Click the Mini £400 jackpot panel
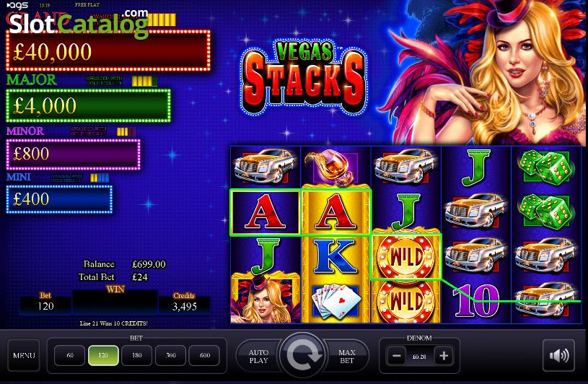The image size is (588, 384). click(x=59, y=199)
